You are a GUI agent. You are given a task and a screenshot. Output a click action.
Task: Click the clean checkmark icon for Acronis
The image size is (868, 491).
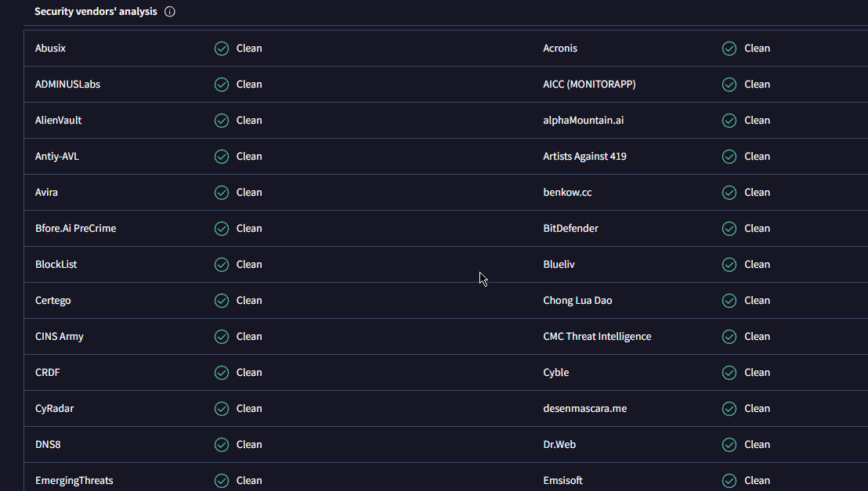[x=729, y=49]
